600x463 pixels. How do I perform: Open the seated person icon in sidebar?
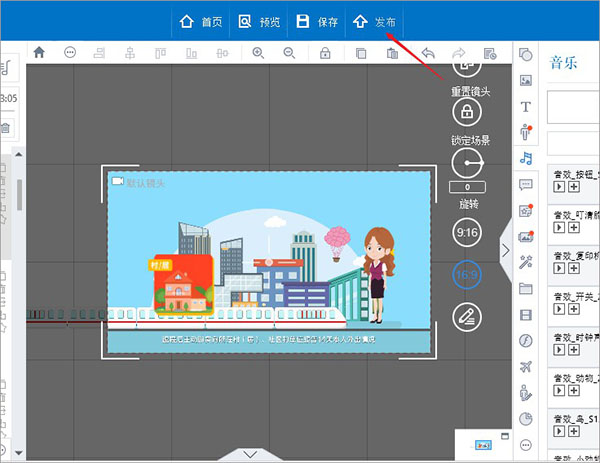click(526, 393)
